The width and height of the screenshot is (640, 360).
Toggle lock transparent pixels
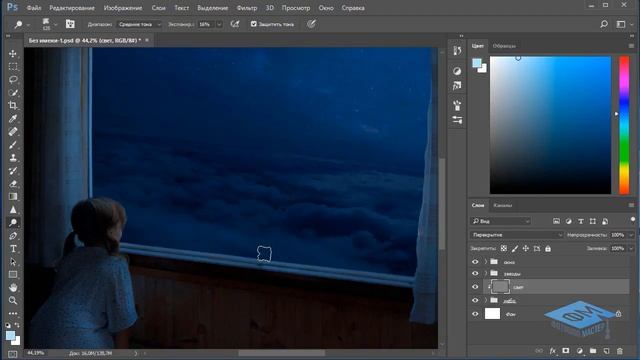click(504, 248)
